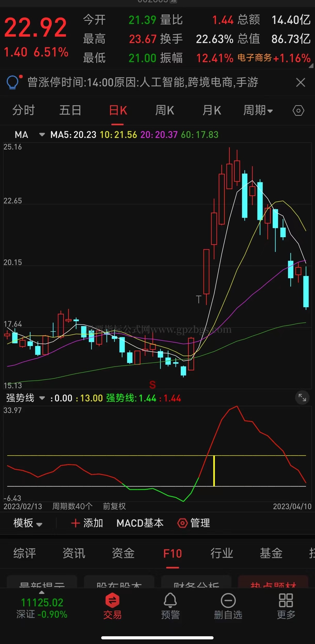
Task: Open the 更多 grid menu
Action: pos(286,606)
